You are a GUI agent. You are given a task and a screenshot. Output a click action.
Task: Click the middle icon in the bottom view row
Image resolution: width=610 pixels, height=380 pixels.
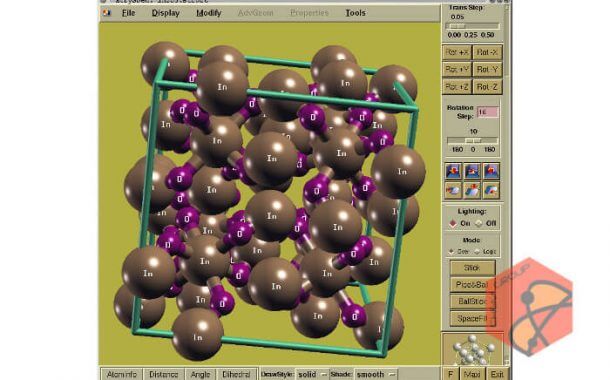pyautogui.click(x=472, y=190)
